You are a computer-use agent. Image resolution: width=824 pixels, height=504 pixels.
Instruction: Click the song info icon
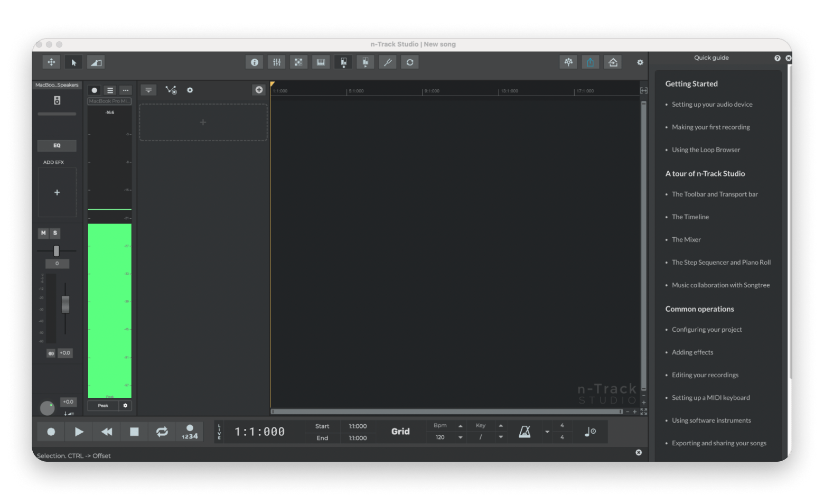[x=255, y=62]
